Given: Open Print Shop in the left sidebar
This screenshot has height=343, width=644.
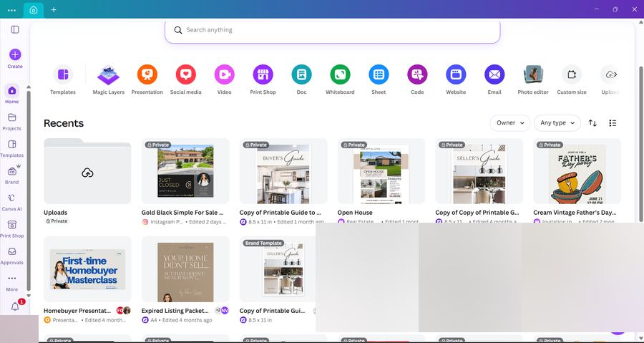Looking at the screenshot, I should 12,229.
